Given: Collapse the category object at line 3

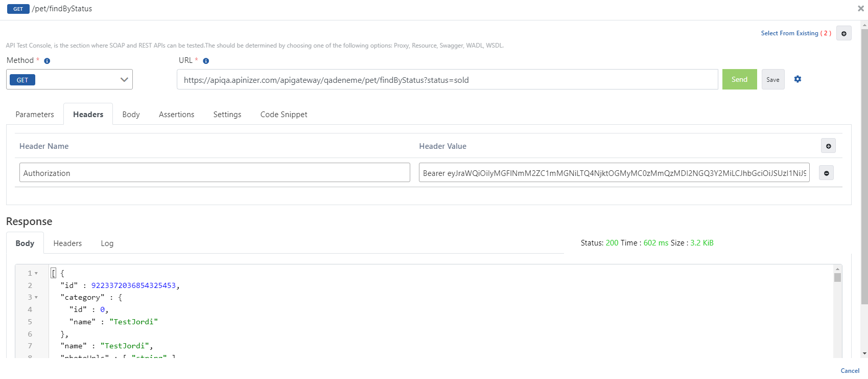Looking at the screenshot, I should pos(36,298).
